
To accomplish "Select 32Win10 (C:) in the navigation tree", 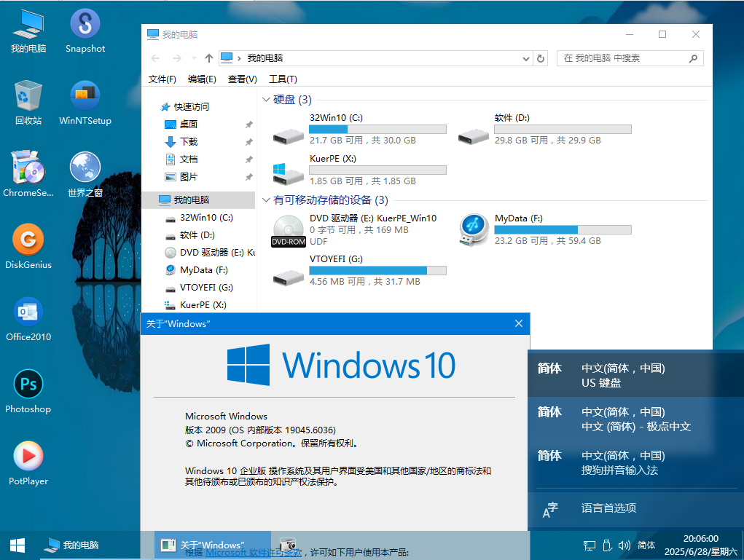I will tap(206, 218).
